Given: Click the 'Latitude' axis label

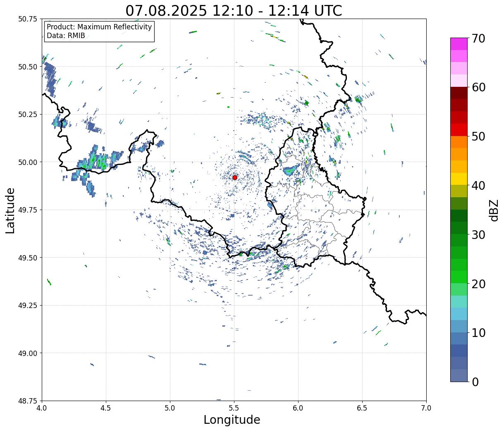Looking at the screenshot, I should click(x=10, y=210).
